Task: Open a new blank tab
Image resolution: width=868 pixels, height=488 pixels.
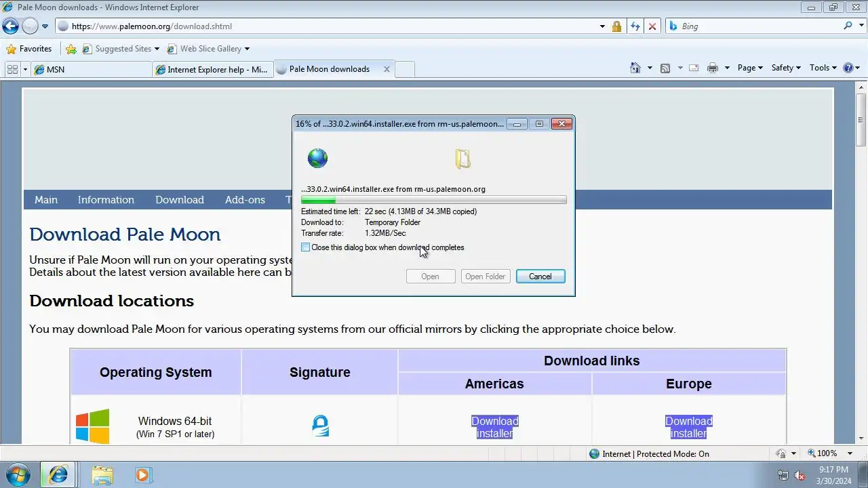Action: 405,69
